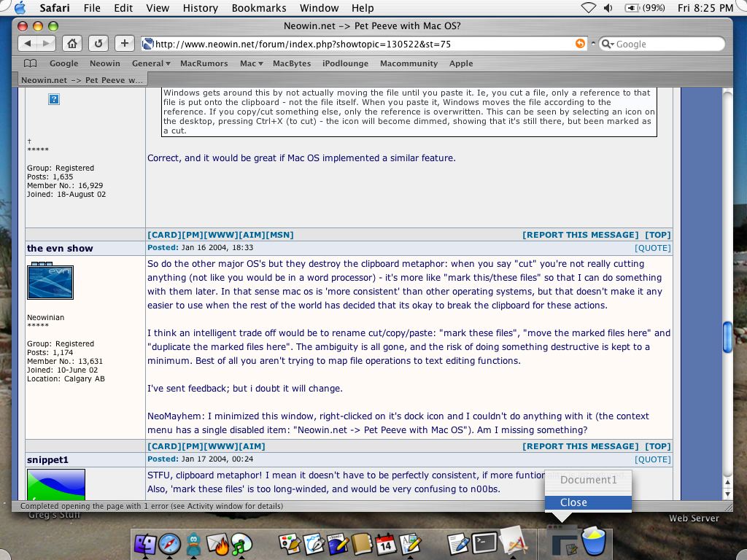The width and height of the screenshot is (747, 560).
Task: Open the Apple menu
Action: tap(21, 7)
